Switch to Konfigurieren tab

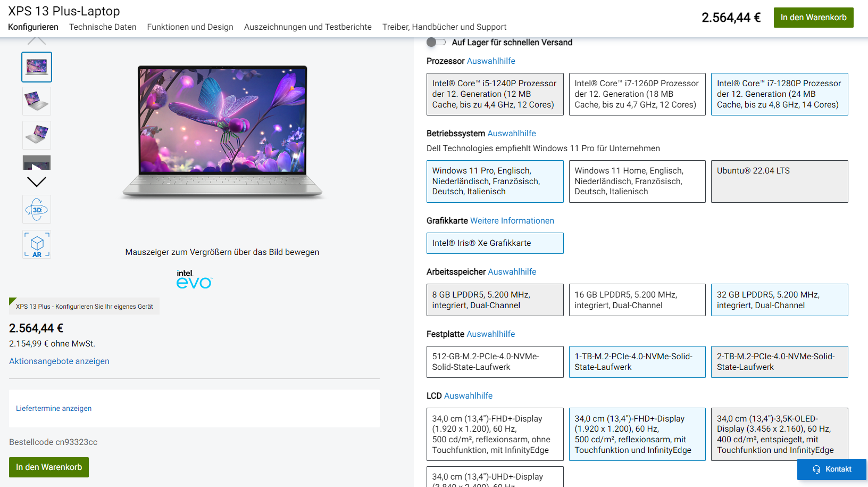pyautogui.click(x=33, y=27)
